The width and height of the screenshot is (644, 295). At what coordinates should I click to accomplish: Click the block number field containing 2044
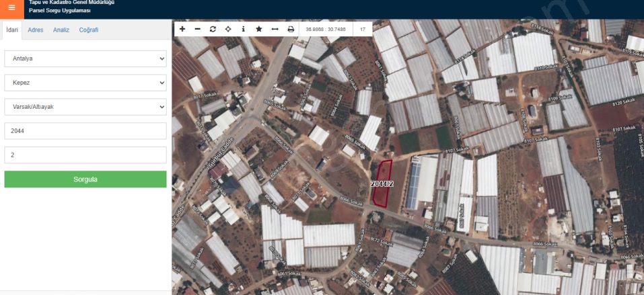point(85,131)
